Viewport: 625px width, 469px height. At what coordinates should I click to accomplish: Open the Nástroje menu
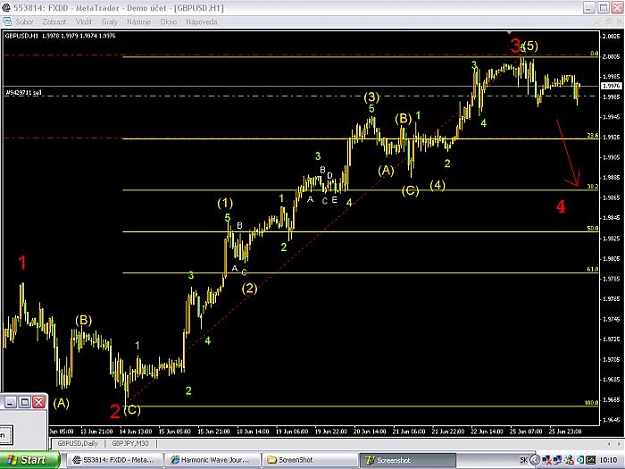(139, 22)
